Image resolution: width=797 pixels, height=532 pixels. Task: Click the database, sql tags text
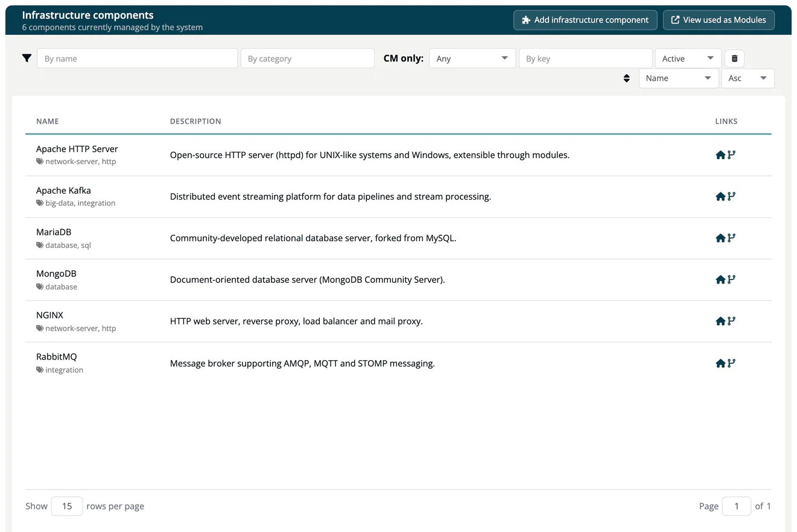(68, 245)
